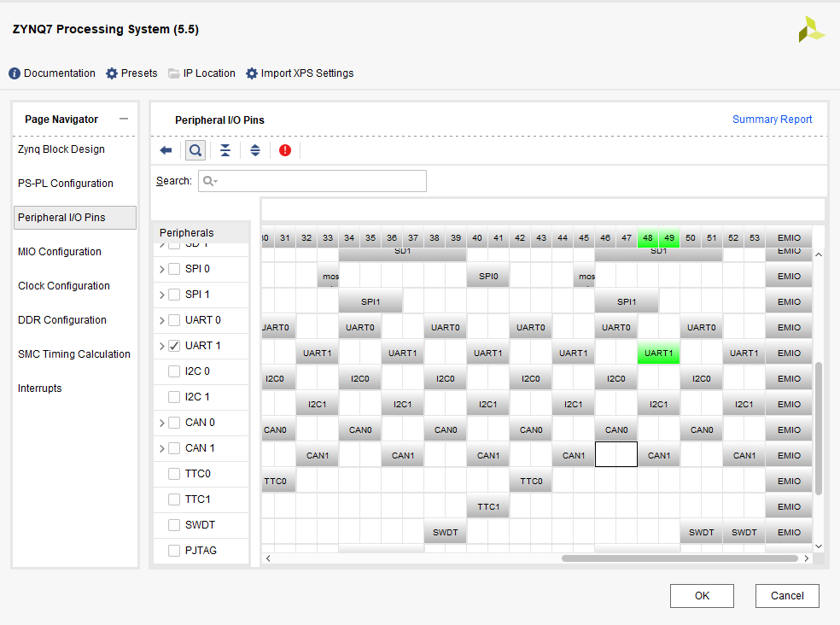Click the EMIO column header

tap(789, 237)
